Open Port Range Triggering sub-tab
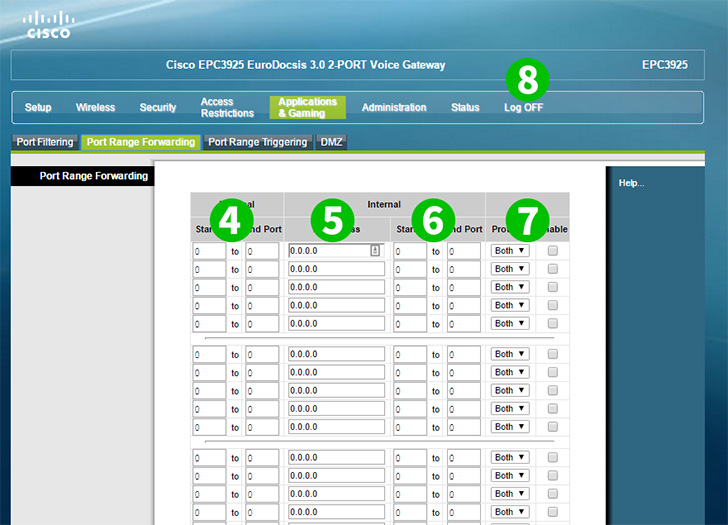Image resolution: width=728 pixels, height=525 pixels. [x=258, y=142]
